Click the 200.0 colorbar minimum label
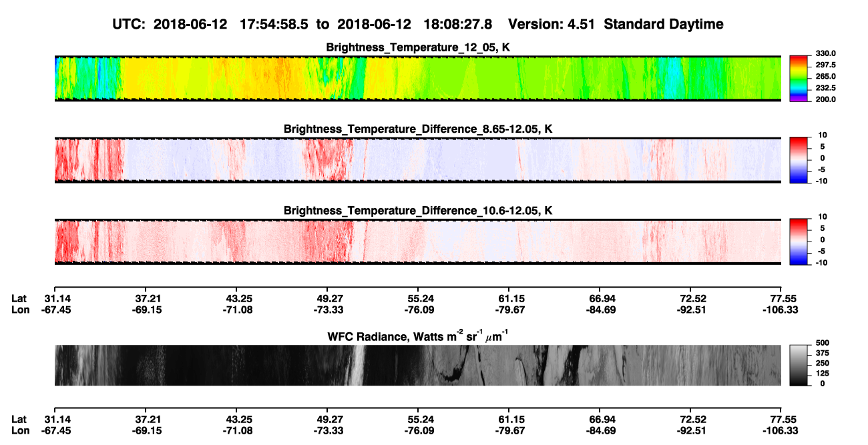This screenshot has width=868, height=445. coord(825,99)
